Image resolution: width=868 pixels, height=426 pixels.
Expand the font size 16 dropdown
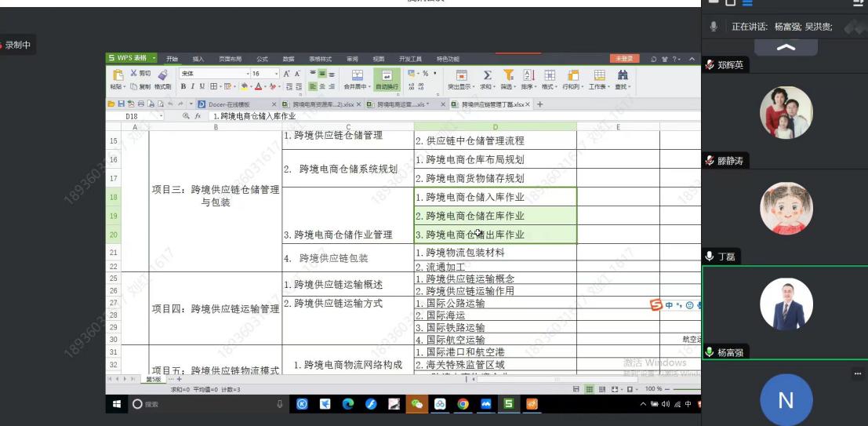[x=275, y=74]
